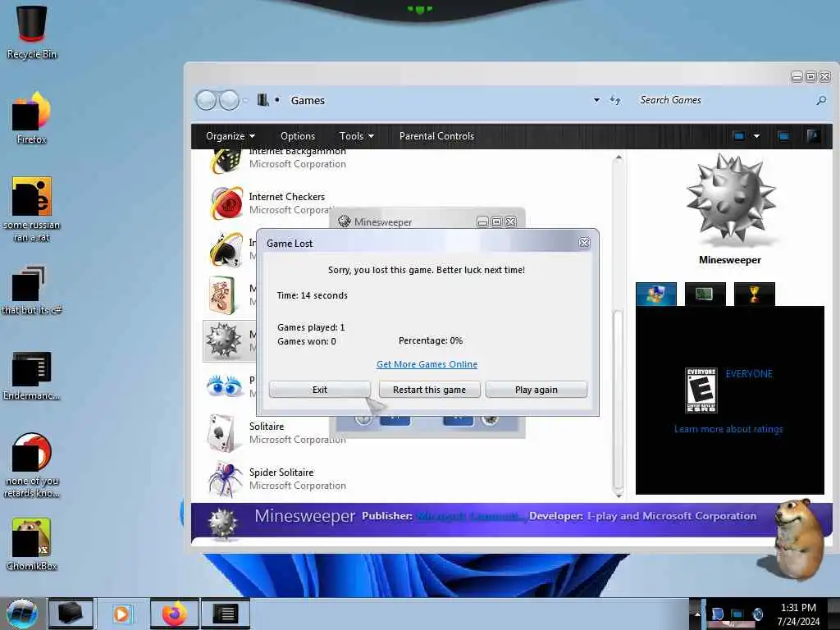Launch Firefox from the desktop icon
This screenshot has width=840, height=630.
pyautogui.click(x=31, y=118)
